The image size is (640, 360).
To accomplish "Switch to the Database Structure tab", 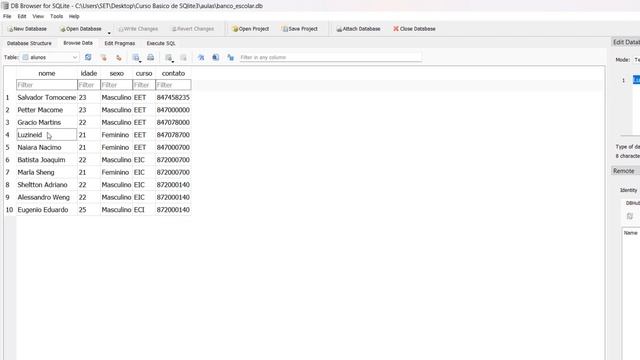I will click(x=29, y=43).
